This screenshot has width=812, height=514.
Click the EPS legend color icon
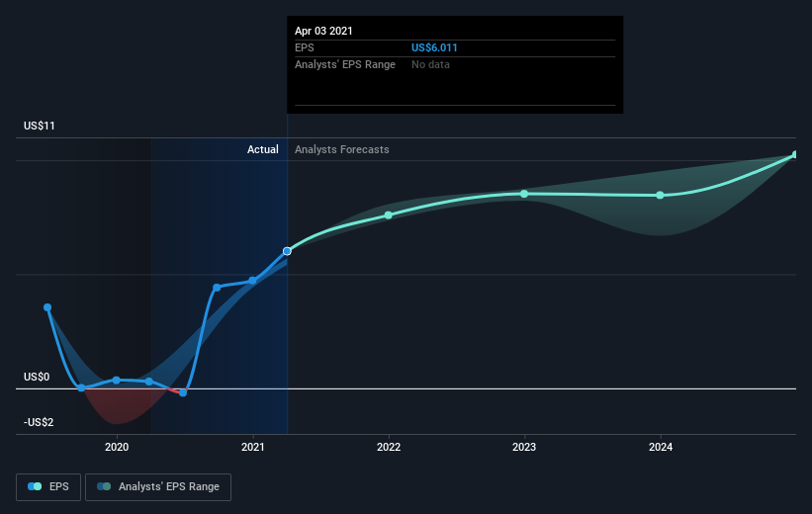(x=35, y=486)
